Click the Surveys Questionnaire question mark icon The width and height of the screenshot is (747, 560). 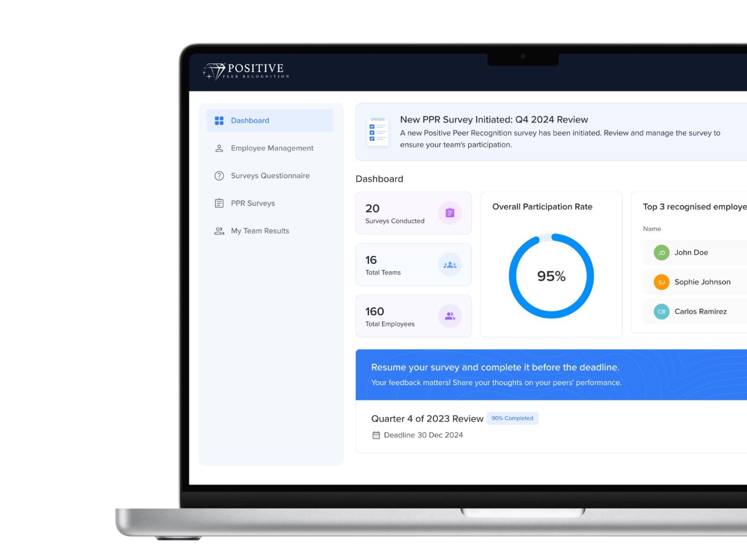219,176
